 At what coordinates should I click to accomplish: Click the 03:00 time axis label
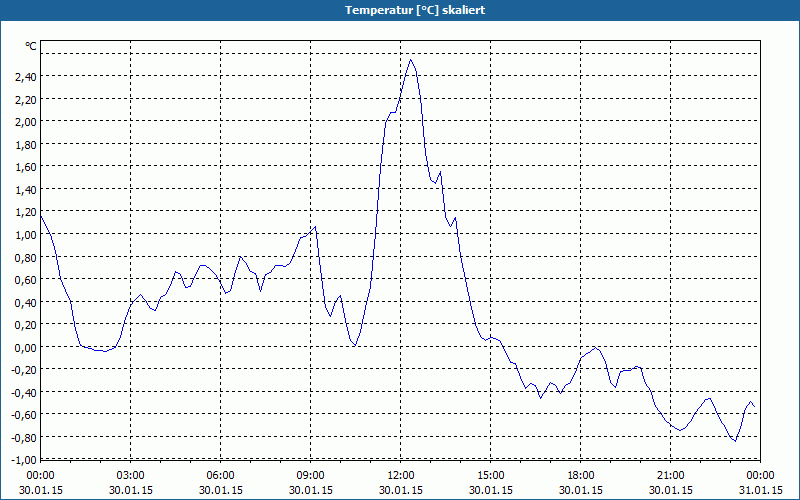tap(131, 476)
